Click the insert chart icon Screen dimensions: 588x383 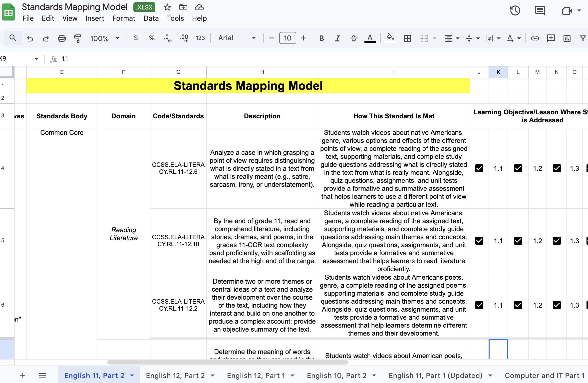(x=567, y=38)
